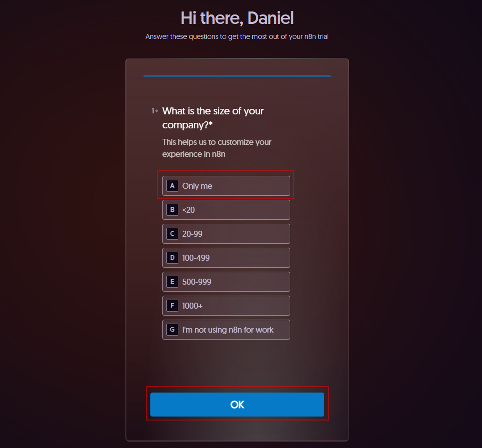This screenshot has width=482, height=448.
Task: Click the blue progress bar at card top
Action: pyautogui.click(x=237, y=76)
